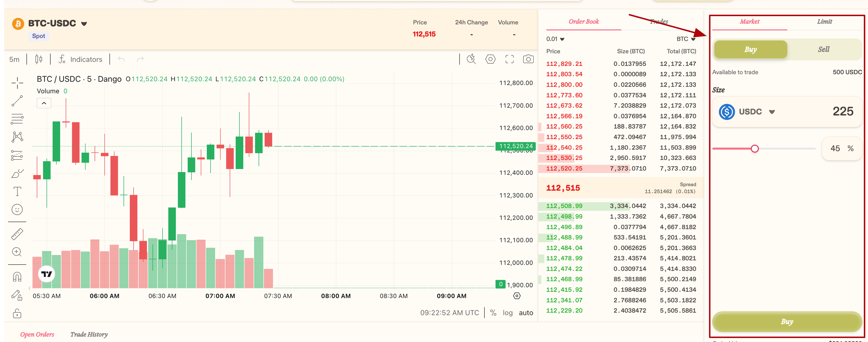868x342 pixels.
Task: Enter fullscreen chart mode
Action: [x=510, y=59]
